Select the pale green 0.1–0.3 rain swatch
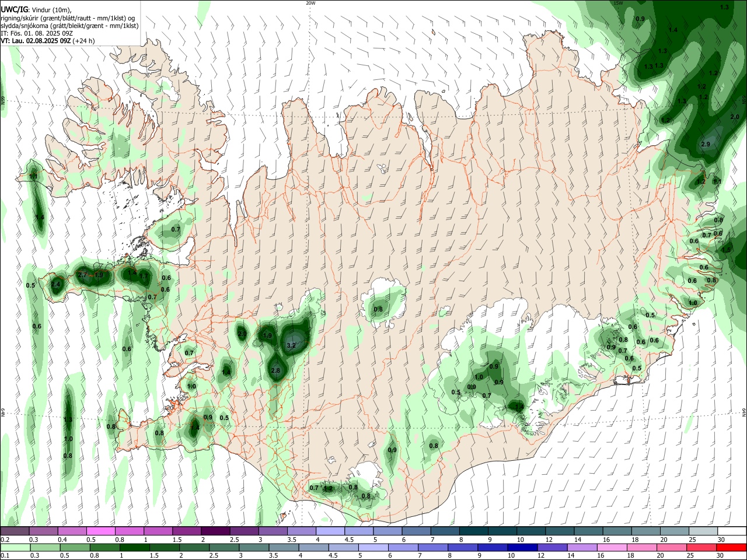This screenshot has height=560, width=747. (15, 547)
